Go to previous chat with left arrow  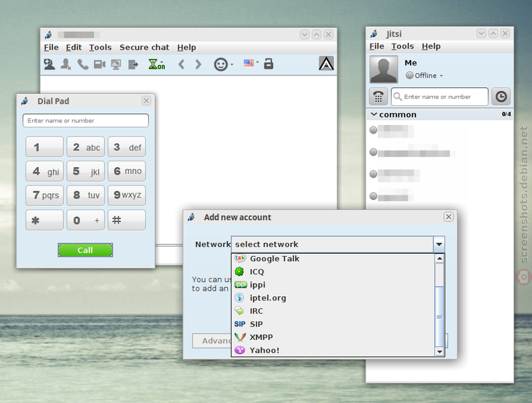182,64
